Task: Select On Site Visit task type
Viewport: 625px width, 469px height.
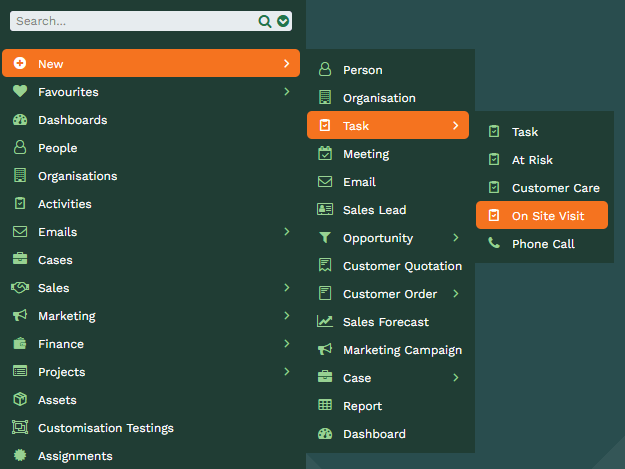Action: click(542, 216)
